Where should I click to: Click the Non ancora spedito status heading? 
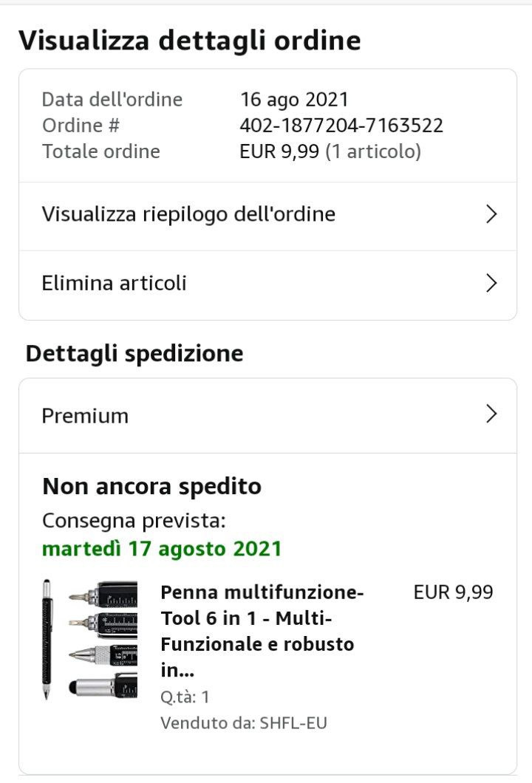pyautogui.click(x=152, y=486)
